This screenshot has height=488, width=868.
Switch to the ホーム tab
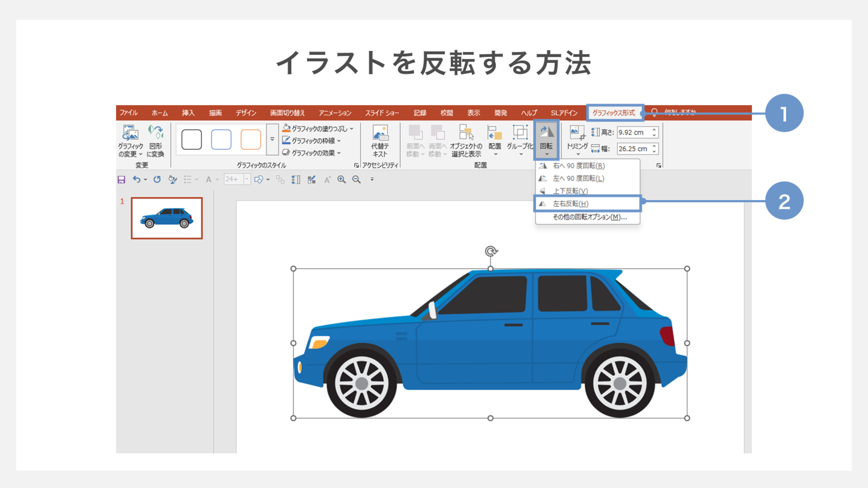160,113
